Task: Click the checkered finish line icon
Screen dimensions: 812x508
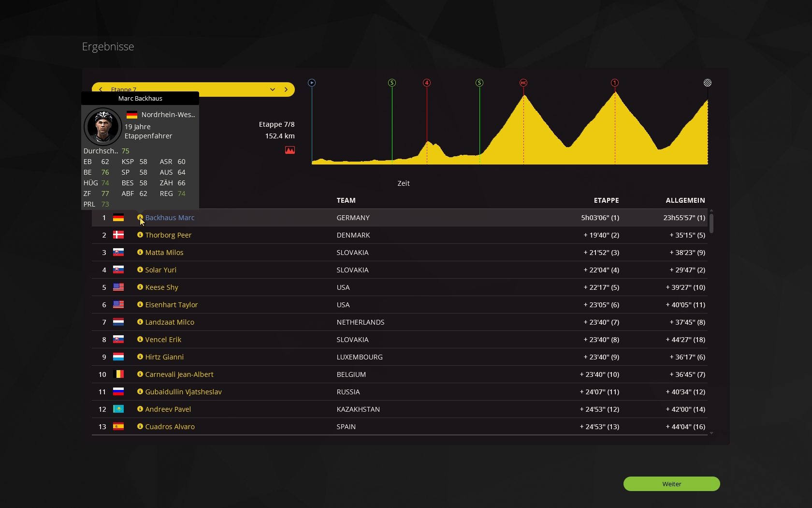Action: coord(708,83)
